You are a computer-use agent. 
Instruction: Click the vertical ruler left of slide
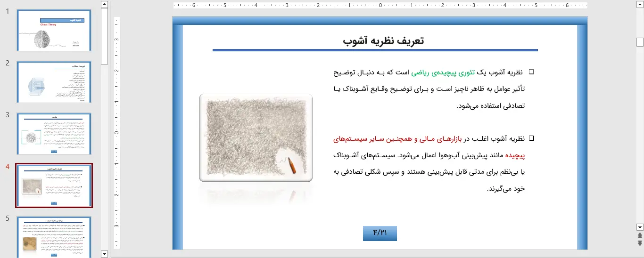coord(117,133)
